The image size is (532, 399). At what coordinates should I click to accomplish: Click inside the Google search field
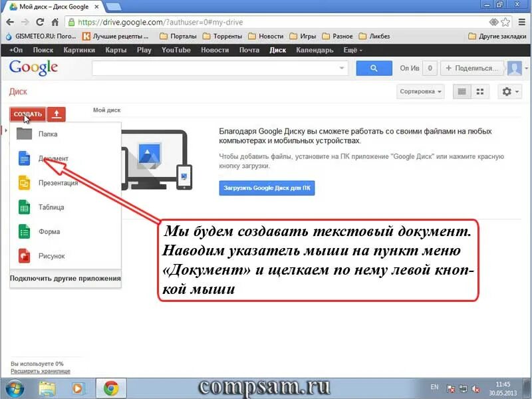point(215,68)
